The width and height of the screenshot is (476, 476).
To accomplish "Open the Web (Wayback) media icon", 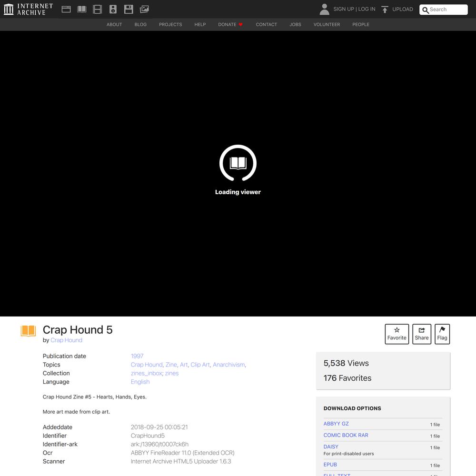I will (x=66, y=9).
